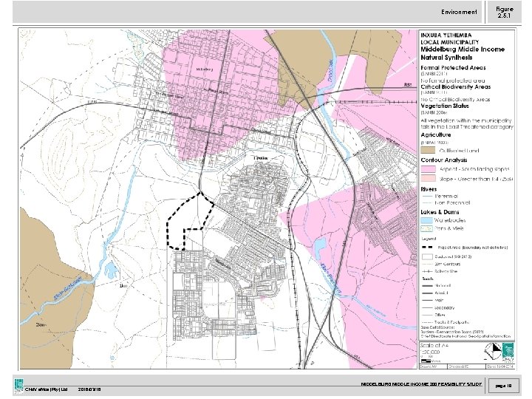The height and width of the screenshot is (399, 532).
Task: Click the Slope Greater than 1:4 swatch
Action: click(428, 179)
